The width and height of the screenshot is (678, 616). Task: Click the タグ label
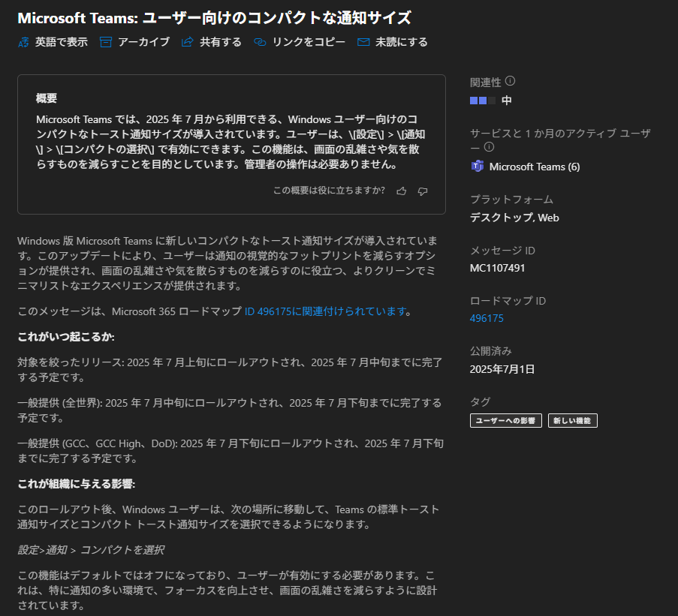click(x=481, y=401)
